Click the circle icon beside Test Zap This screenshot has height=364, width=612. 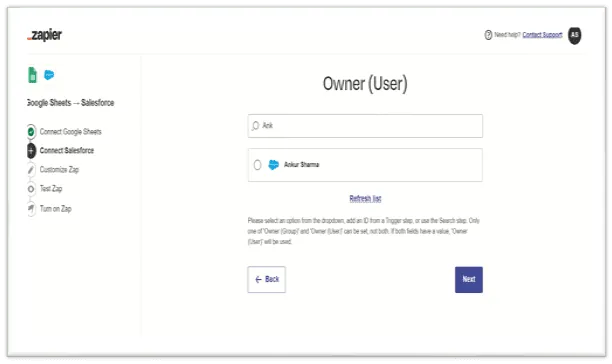31,189
